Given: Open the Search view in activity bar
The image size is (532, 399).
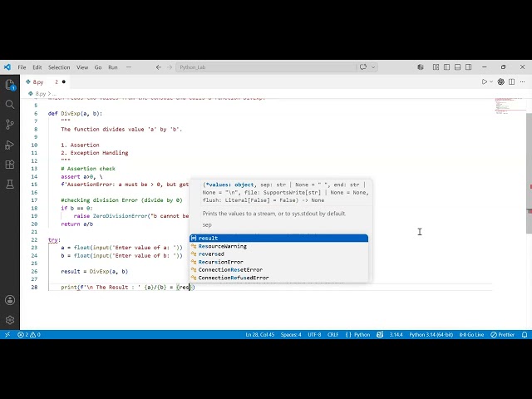Looking at the screenshot, I should click(10, 104).
